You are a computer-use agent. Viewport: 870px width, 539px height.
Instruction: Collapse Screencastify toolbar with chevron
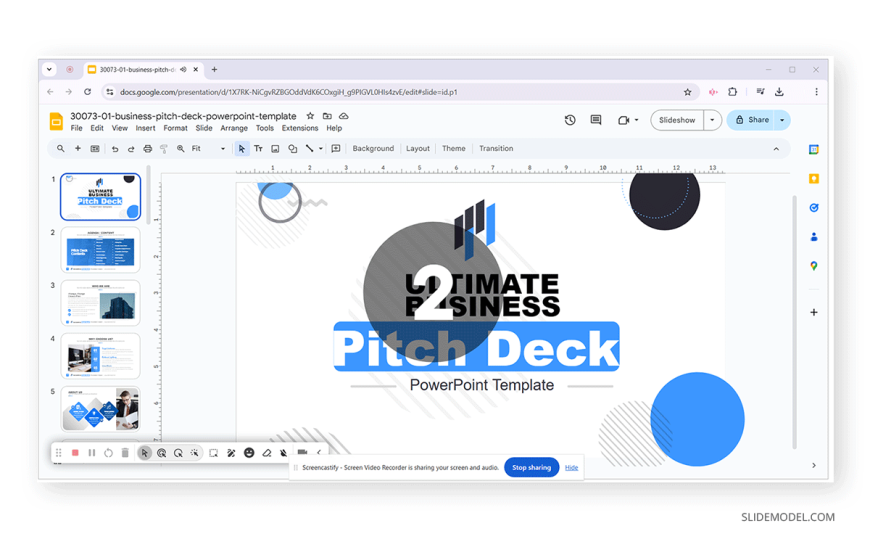[x=319, y=452]
